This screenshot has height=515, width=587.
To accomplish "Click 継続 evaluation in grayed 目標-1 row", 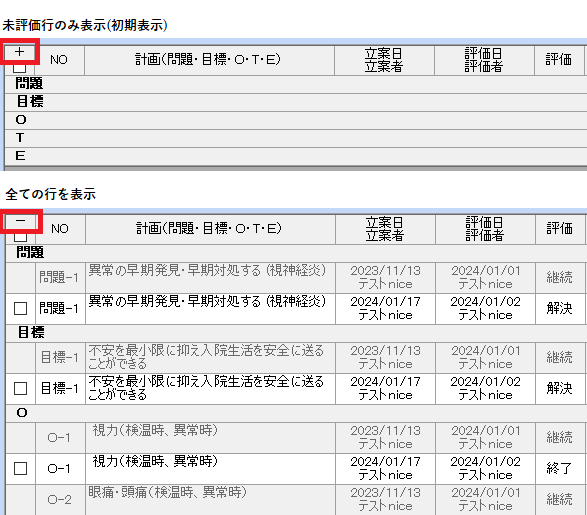I will tap(559, 358).
